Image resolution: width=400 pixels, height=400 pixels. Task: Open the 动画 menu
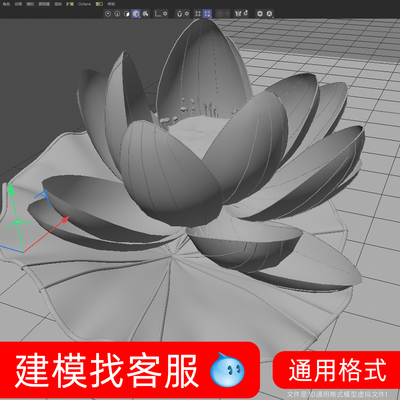pyautogui.click(x=18, y=4)
